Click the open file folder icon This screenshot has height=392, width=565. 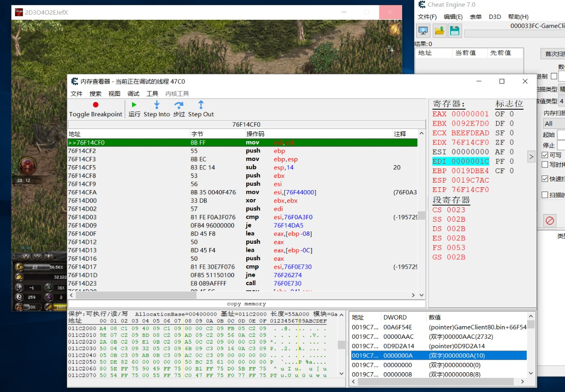(x=439, y=31)
